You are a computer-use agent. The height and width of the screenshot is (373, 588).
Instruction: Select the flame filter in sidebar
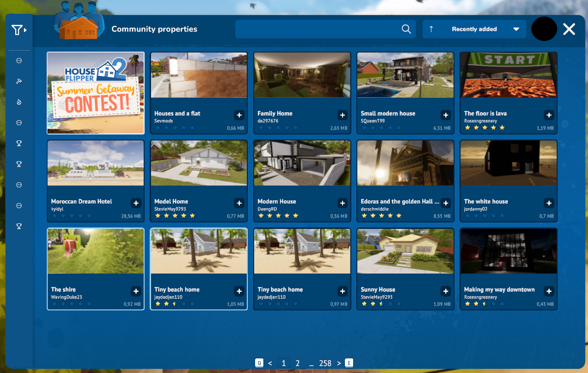point(19,102)
